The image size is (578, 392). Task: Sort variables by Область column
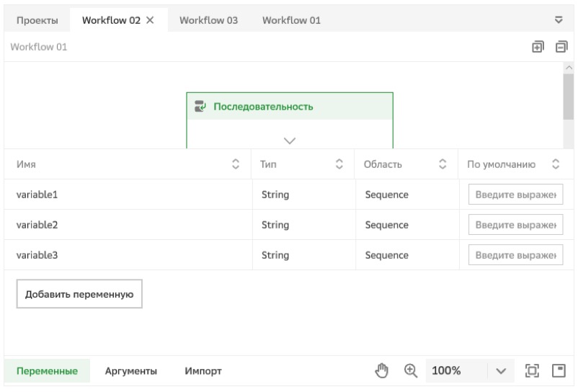(x=443, y=165)
